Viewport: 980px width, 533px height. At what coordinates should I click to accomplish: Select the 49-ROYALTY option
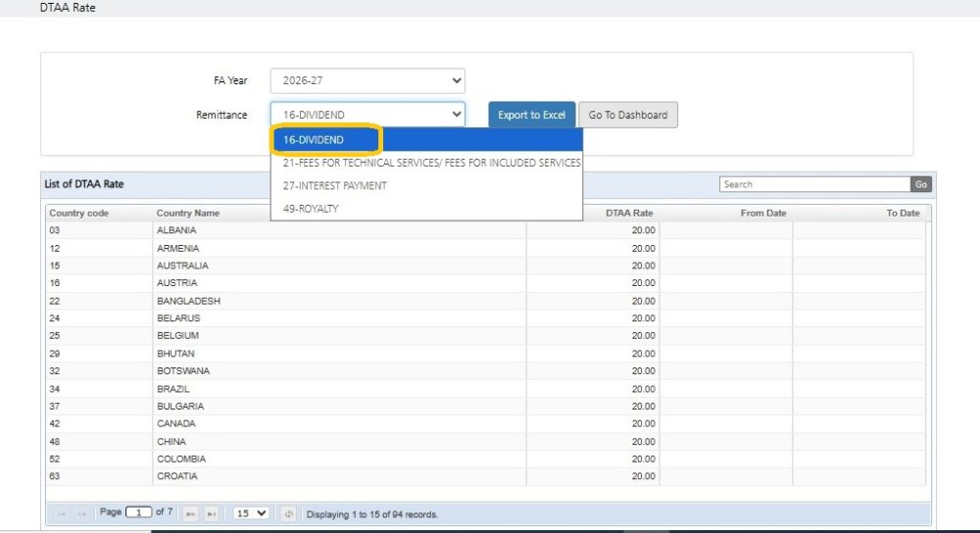pyautogui.click(x=426, y=208)
